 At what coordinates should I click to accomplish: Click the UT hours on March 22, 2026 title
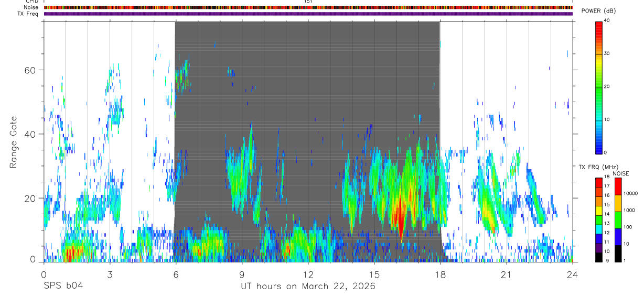308,286
